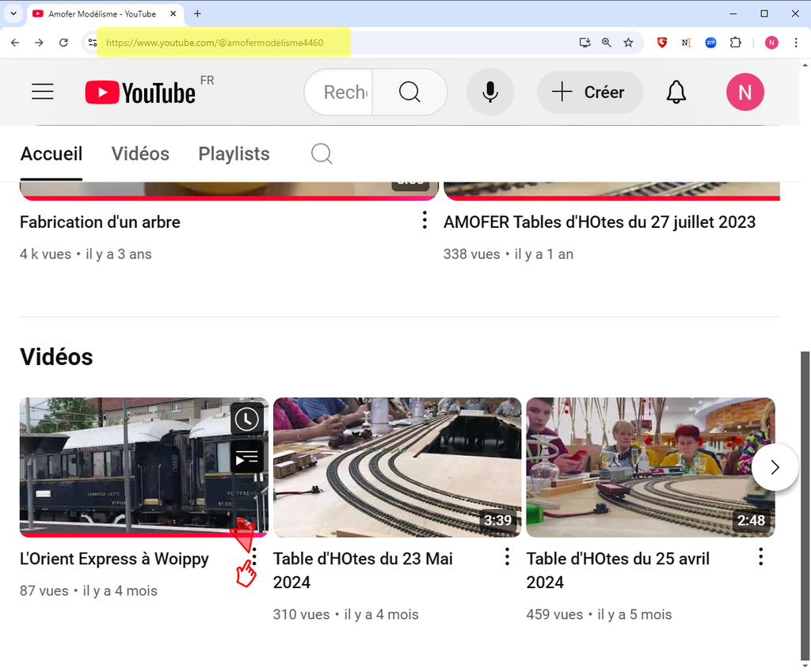Image resolution: width=811 pixels, height=672 pixels.
Task: Open options menu for Table d'HOtes 23 Mai
Action: pos(507,556)
